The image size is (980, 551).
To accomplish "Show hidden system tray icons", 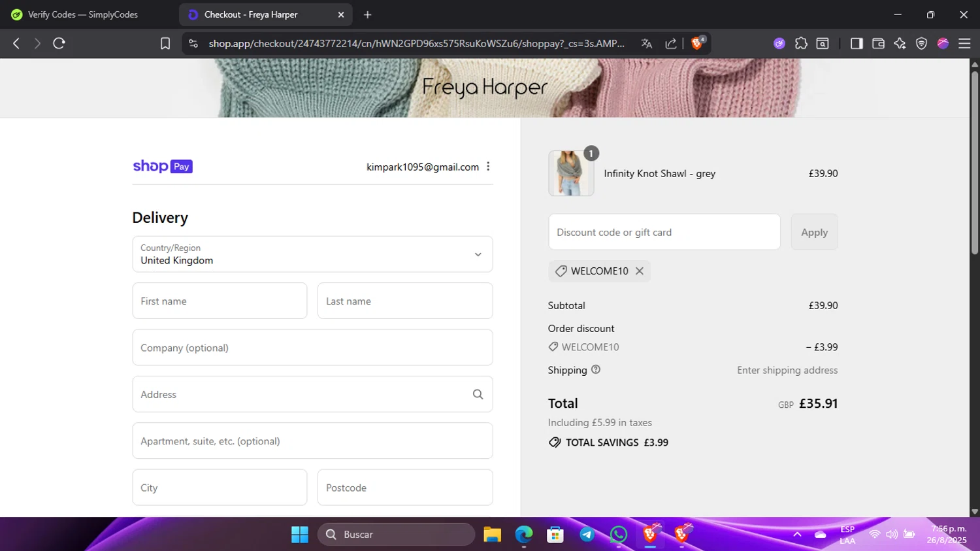I will 797,535.
